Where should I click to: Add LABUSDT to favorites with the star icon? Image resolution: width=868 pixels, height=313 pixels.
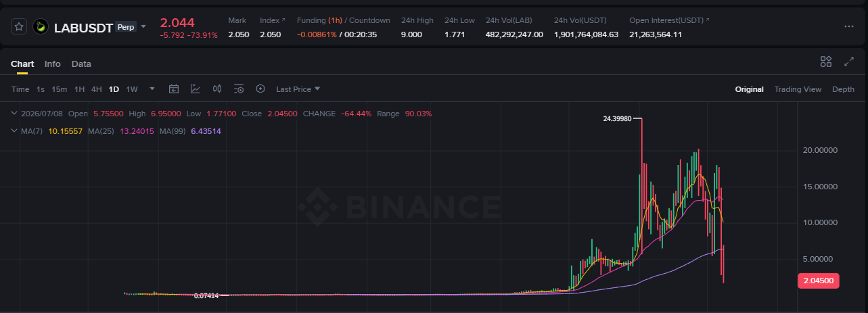click(19, 27)
